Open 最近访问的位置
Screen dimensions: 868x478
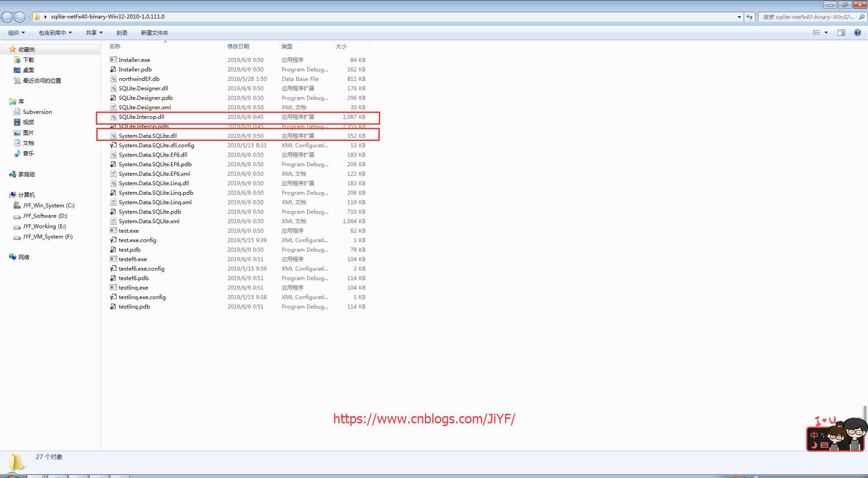[42, 80]
